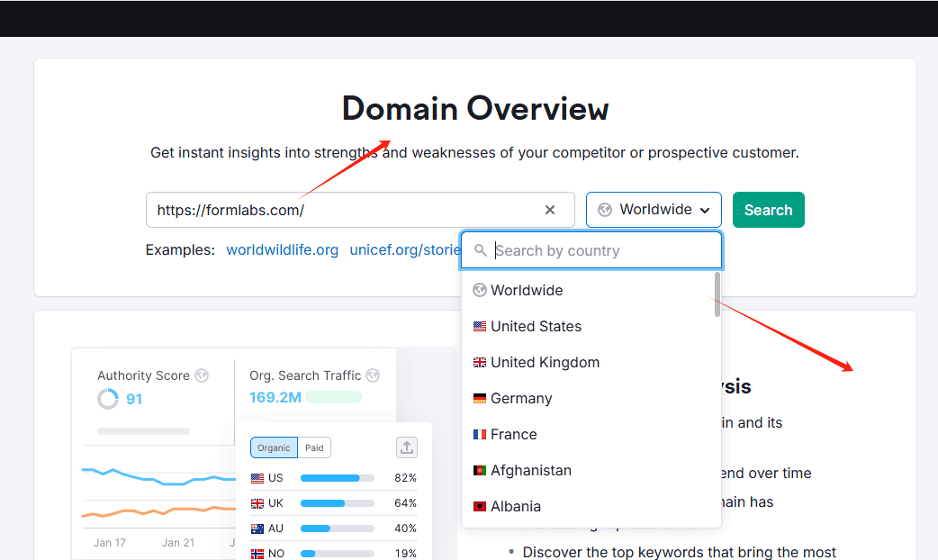The image size is (938, 560).
Task: Select France from the country list
Action: pos(591,434)
